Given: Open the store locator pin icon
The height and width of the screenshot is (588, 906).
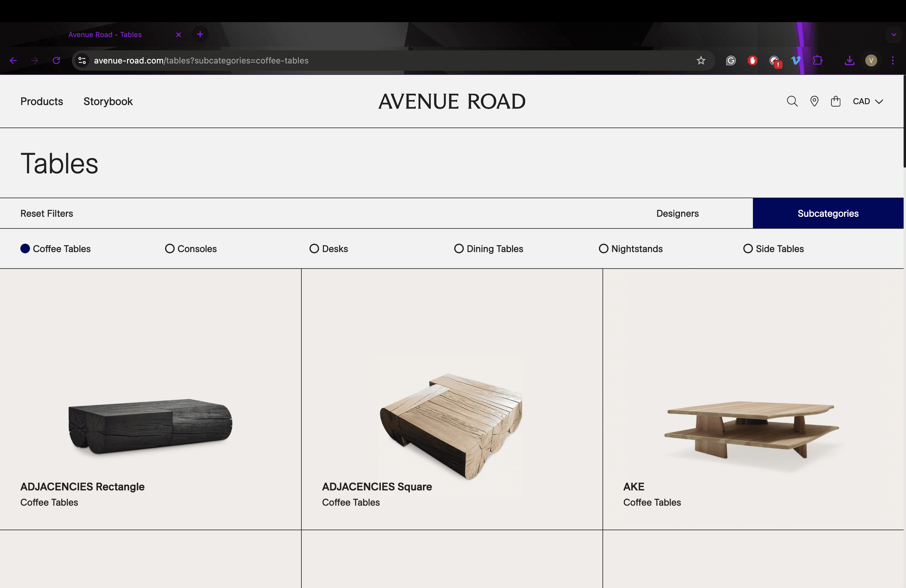Looking at the screenshot, I should tap(814, 101).
